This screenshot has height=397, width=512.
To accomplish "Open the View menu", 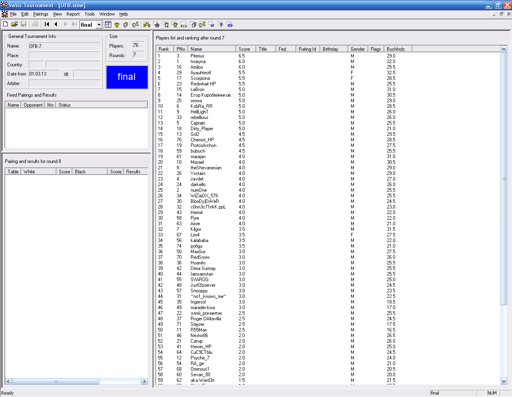I will [57, 14].
